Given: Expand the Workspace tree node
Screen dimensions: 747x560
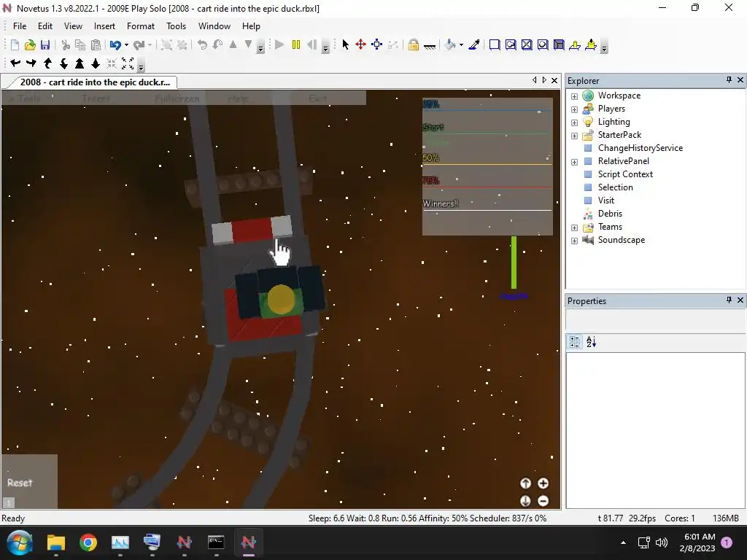Looking at the screenshot, I should coord(575,96).
